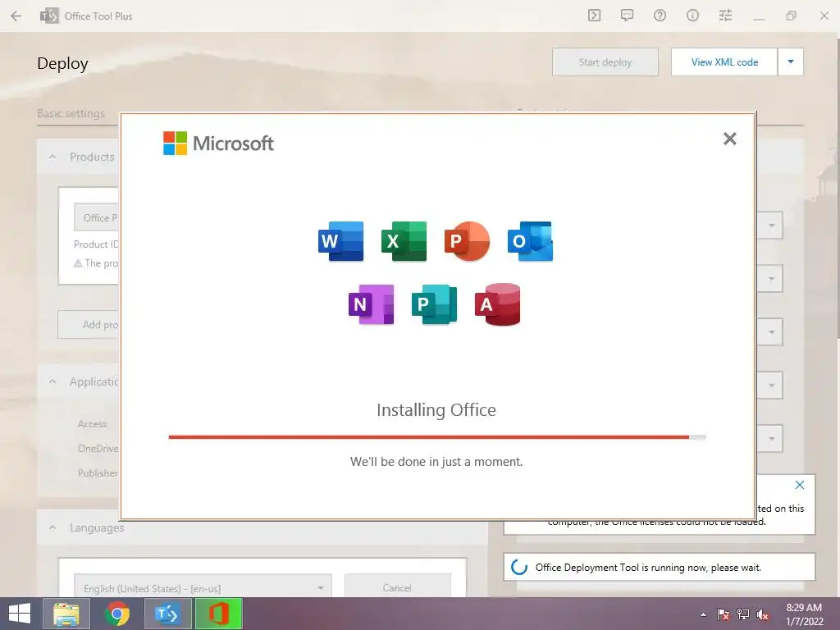Click the Action Center flag tray icon

[x=724, y=614]
